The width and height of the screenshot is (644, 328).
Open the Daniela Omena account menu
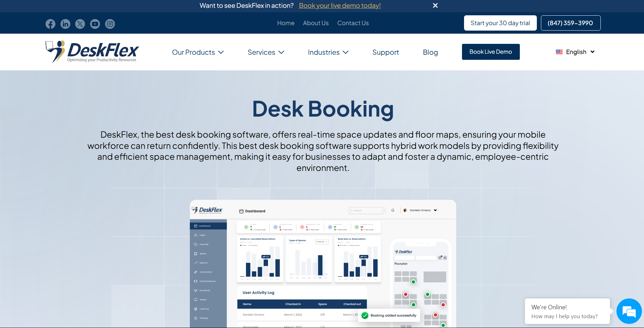420,210
